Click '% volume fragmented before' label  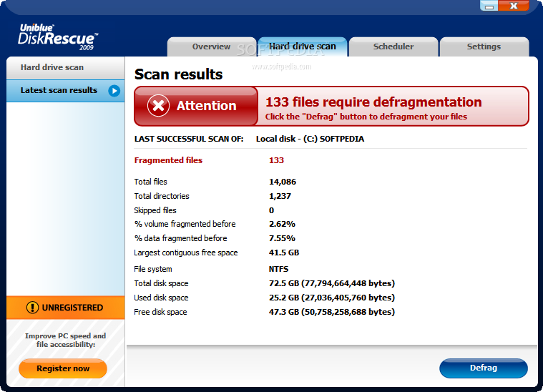tap(185, 224)
